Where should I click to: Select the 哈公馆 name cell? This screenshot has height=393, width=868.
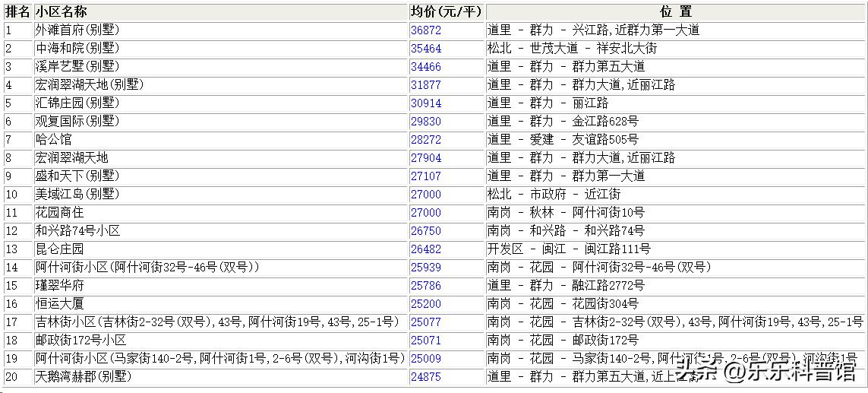click(221, 140)
